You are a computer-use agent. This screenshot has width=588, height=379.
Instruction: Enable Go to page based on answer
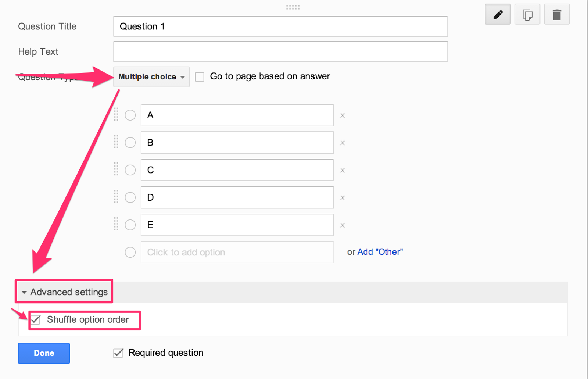pyautogui.click(x=200, y=77)
